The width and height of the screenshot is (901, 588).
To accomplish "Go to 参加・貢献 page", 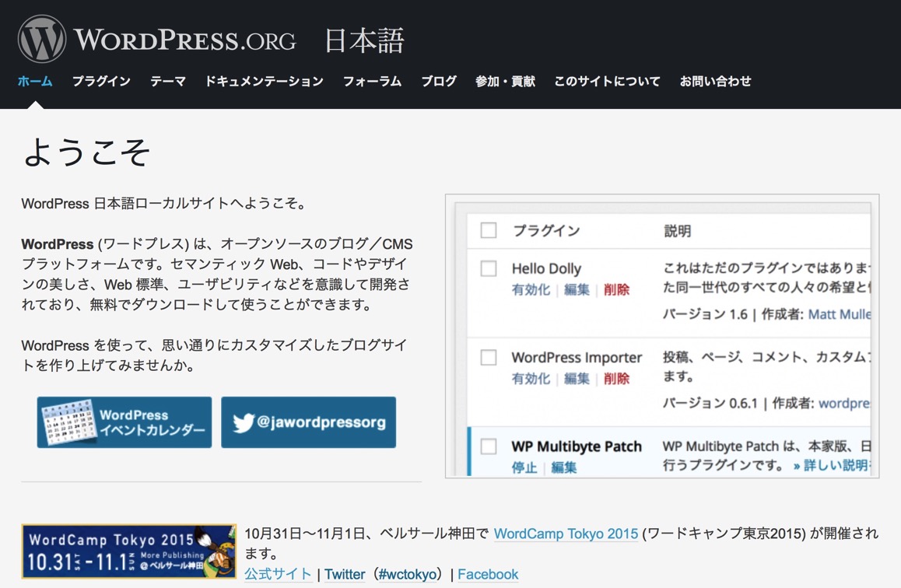I will [x=505, y=81].
